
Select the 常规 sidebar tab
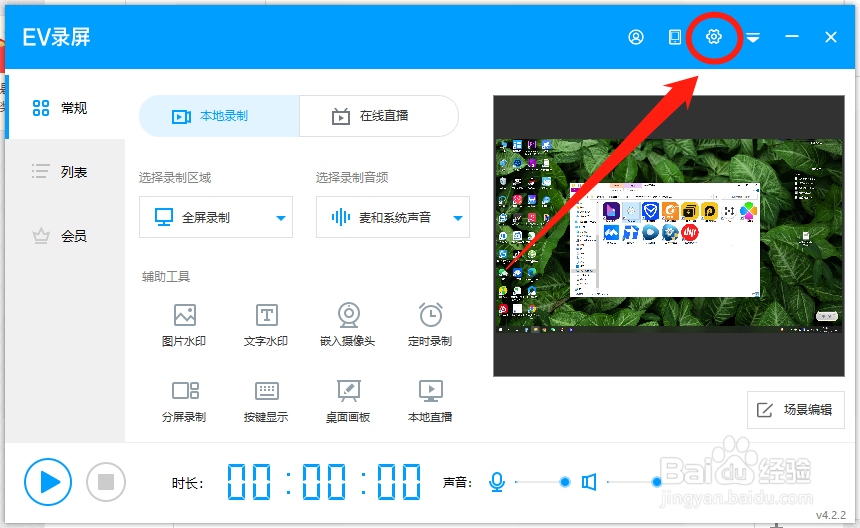coord(65,107)
